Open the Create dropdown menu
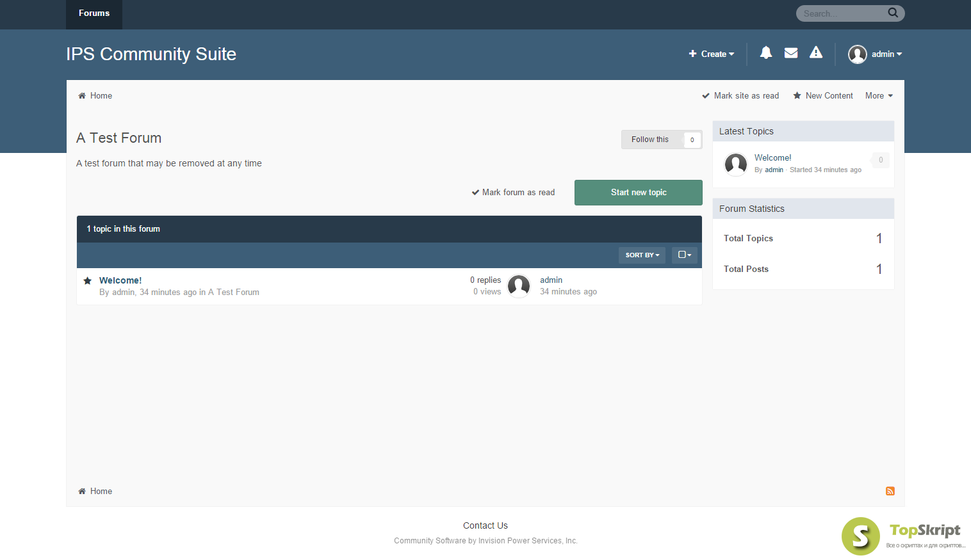This screenshot has height=560, width=971. click(x=712, y=54)
